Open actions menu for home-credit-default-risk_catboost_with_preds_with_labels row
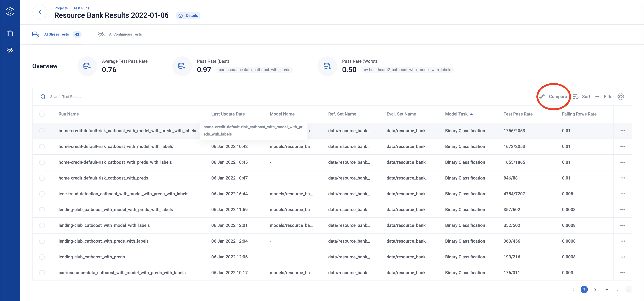Screen dimensions: 644x301 pyautogui.click(x=623, y=162)
